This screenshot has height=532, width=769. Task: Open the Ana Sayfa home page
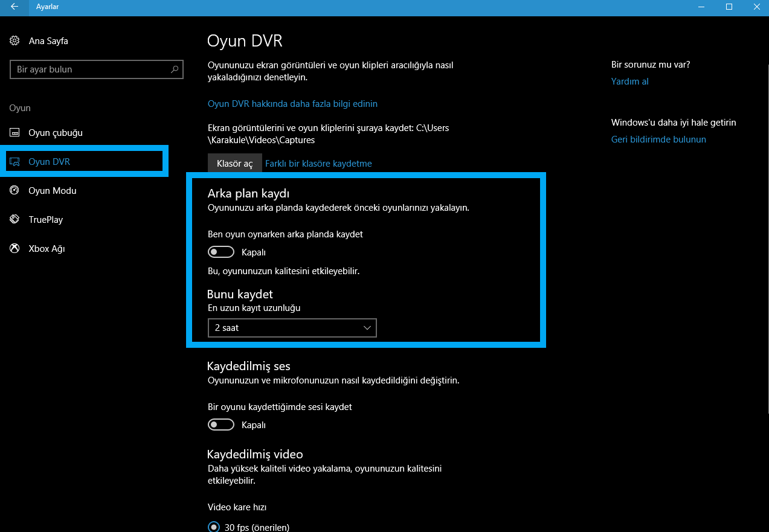[48, 41]
